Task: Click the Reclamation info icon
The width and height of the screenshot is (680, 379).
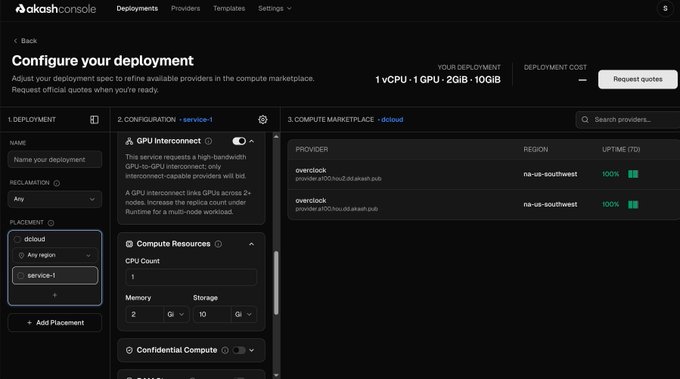Action: (x=56, y=183)
